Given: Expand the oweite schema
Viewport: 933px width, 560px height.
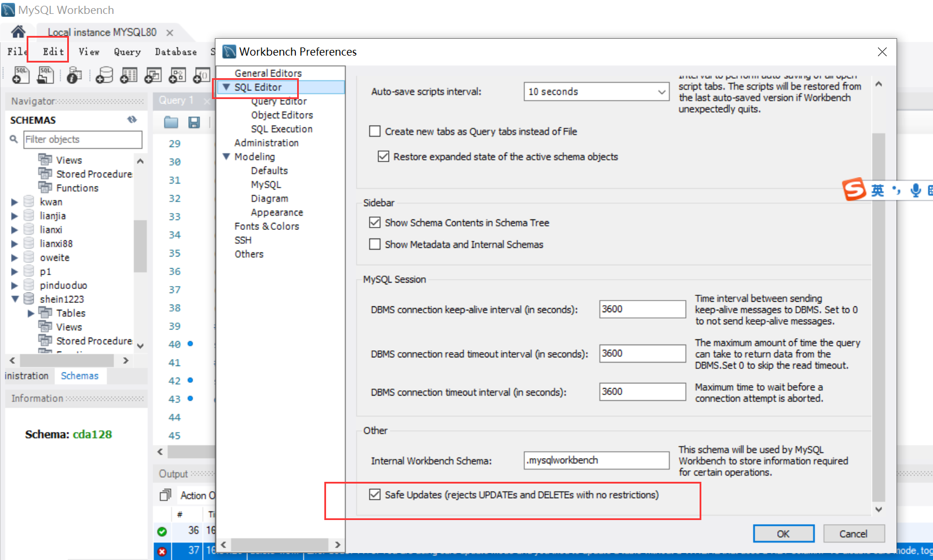Looking at the screenshot, I should click(14, 258).
